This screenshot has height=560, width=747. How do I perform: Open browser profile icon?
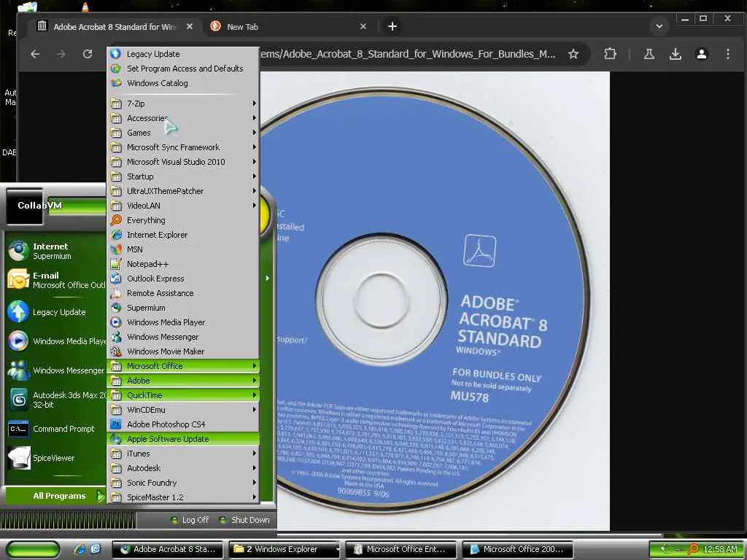coord(702,54)
